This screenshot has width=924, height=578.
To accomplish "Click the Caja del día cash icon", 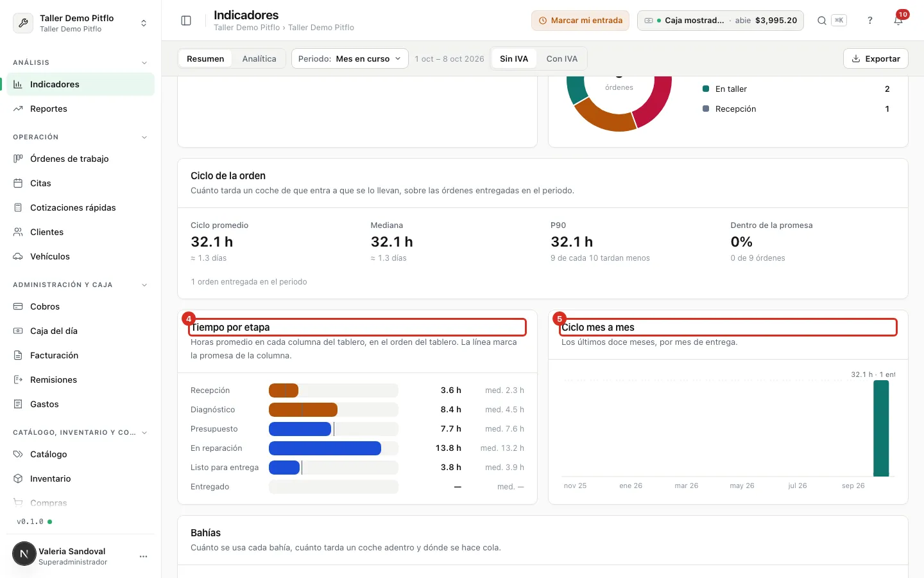I will click(18, 331).
